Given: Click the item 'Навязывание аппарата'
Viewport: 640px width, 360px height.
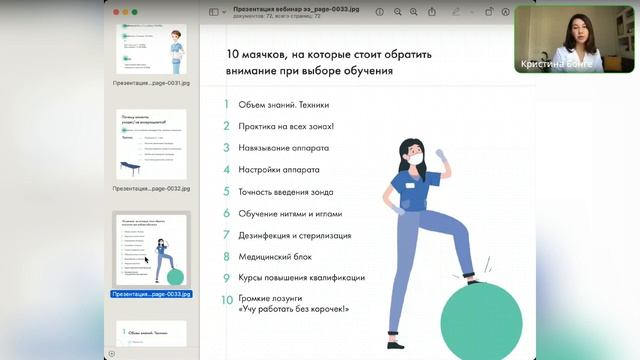Looking at the screenshot, I should click(284, 148).
